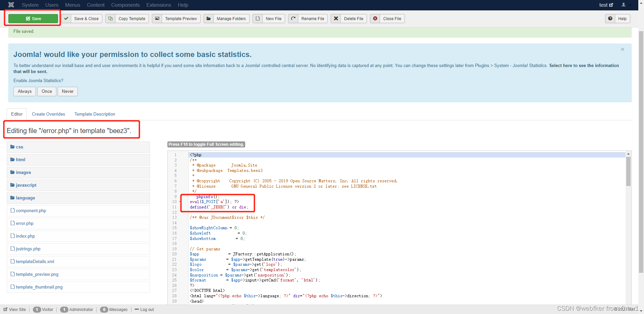Screen dimensions: 644x314
Task: Click the editor scrollbar up arrow
Action: point(628,154)
